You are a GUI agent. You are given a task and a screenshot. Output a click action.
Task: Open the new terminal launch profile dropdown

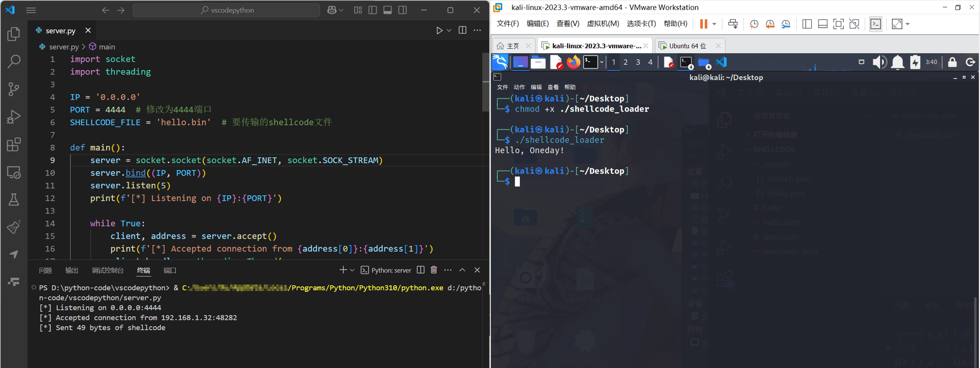click(x=352, y=270)
